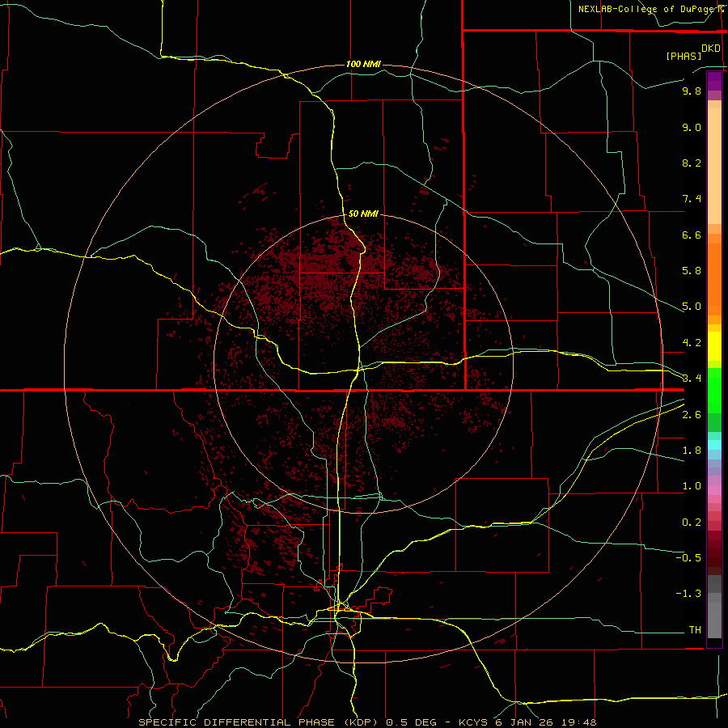728x728 pixels.
Task: Click the 100 NMI range ring label
Action: [x=363, y=64]
